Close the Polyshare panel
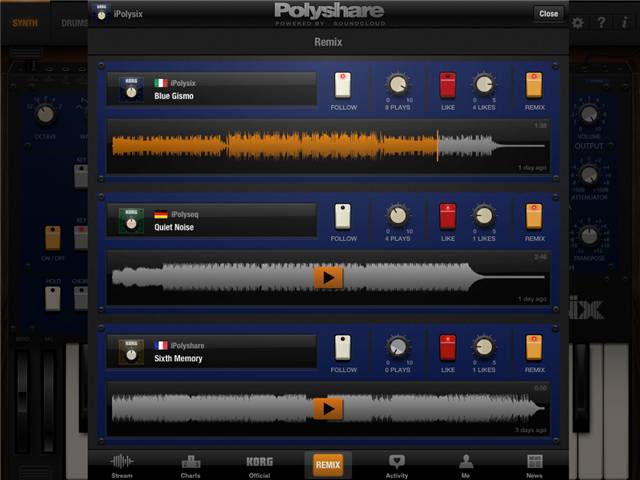The width and height of the screenshot is (640, 480). (548, 14)
